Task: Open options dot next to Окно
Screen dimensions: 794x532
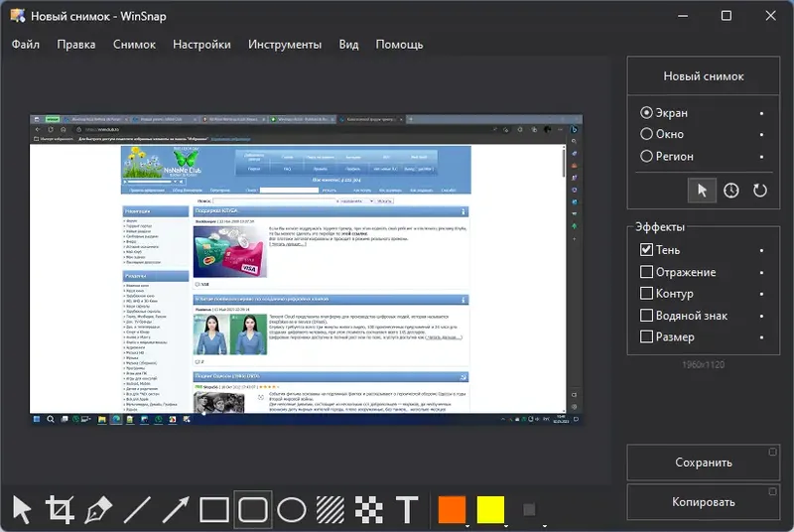Action: tap(761, 135)
